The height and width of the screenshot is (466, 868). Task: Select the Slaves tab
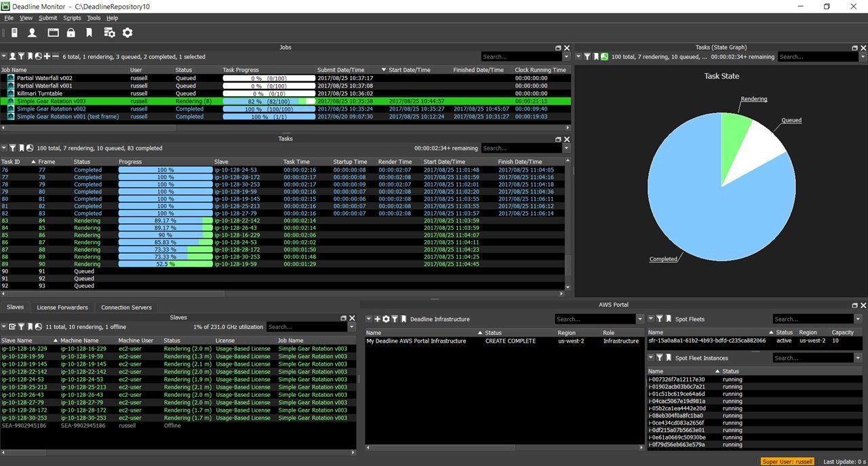pyautogui.click(x=15, y=307)
